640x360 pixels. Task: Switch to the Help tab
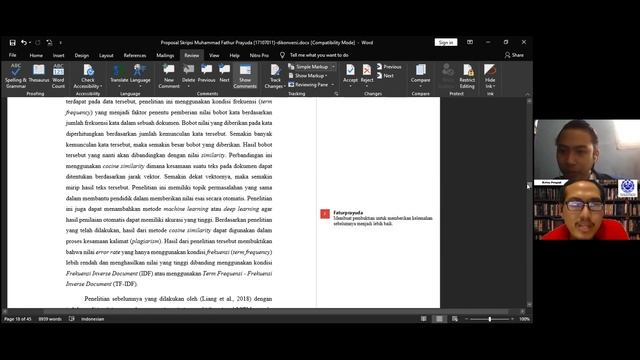pyautogui.click(x=234, y=55)
